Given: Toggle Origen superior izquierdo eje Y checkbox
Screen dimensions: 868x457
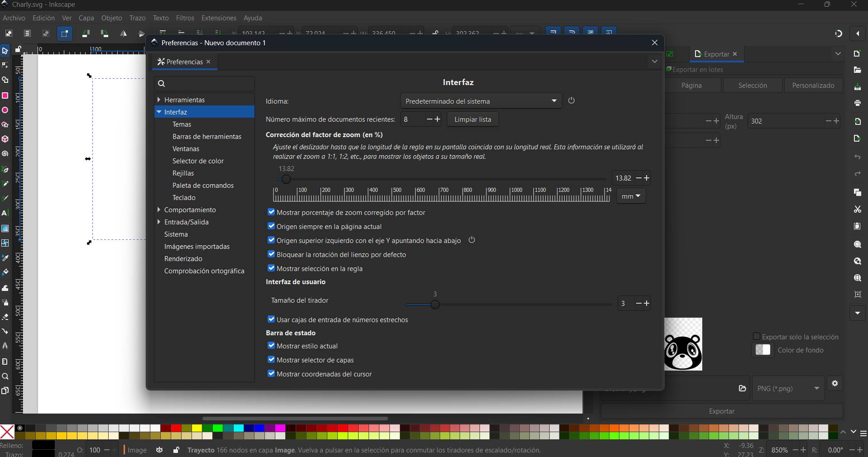Looking at the screenshot, I should coord(271,240).
